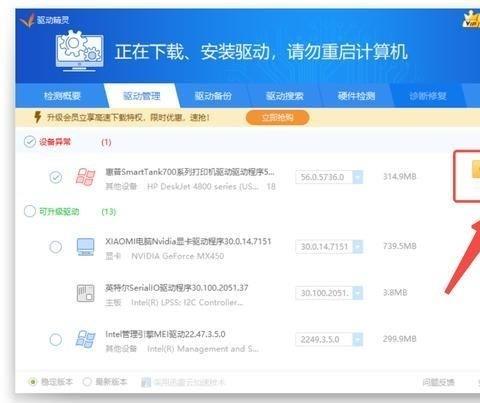Check the Intel MEI driver checkbox
Image resolution: width=480 pixels, height=403 pixels.
56,340
